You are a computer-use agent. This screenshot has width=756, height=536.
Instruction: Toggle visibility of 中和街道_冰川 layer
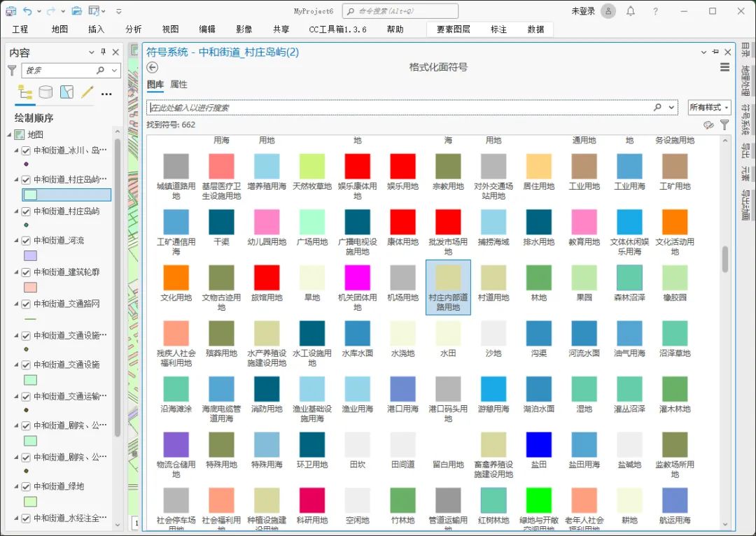[x=26, y=150]
